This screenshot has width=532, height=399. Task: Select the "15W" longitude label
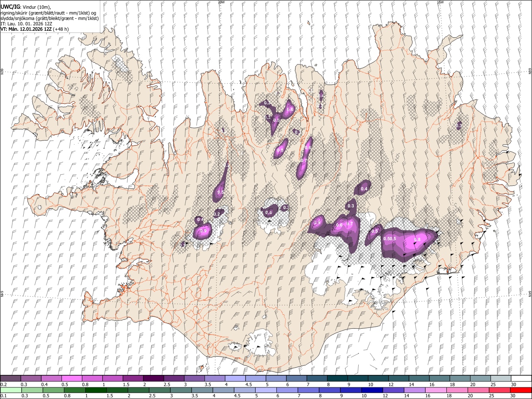440,2
